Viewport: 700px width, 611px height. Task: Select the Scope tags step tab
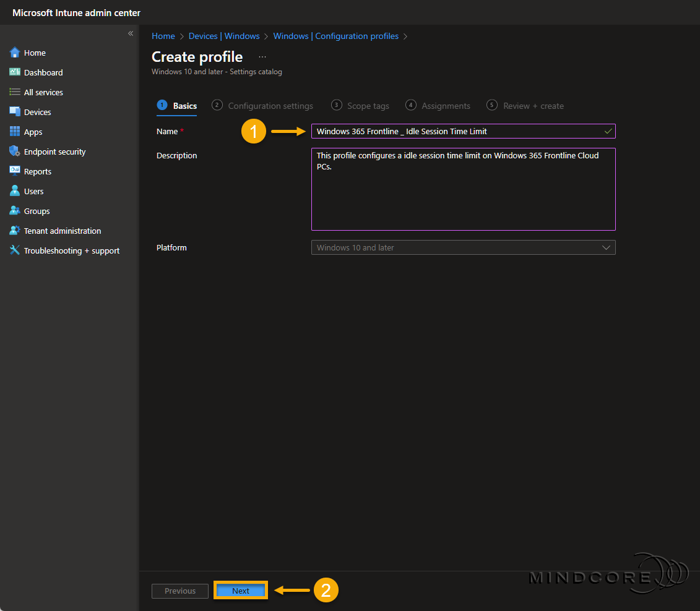[360, 106]
